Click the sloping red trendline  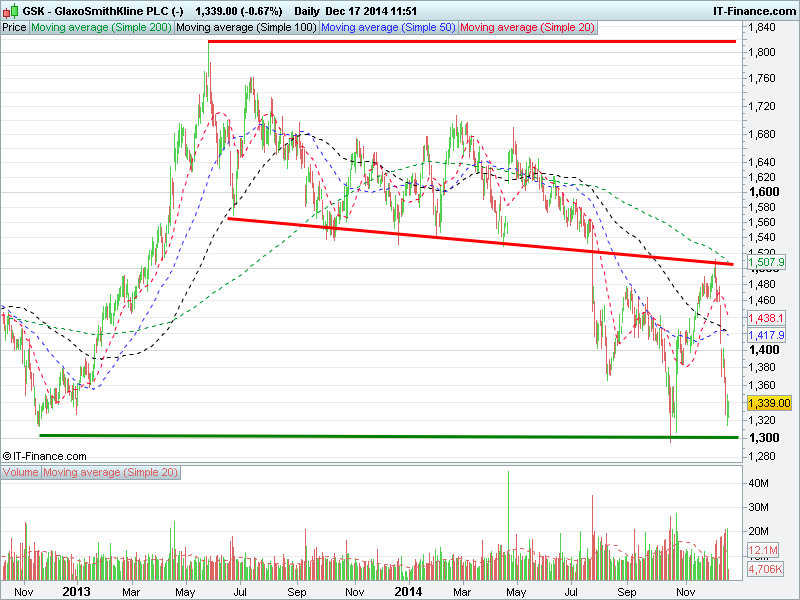[480, 241]
